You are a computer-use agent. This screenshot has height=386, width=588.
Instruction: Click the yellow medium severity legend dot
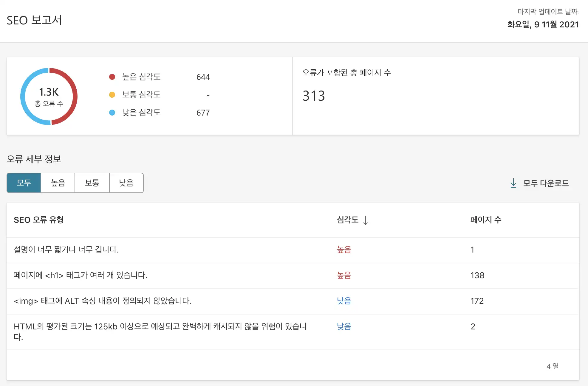[x=112, y=95]
